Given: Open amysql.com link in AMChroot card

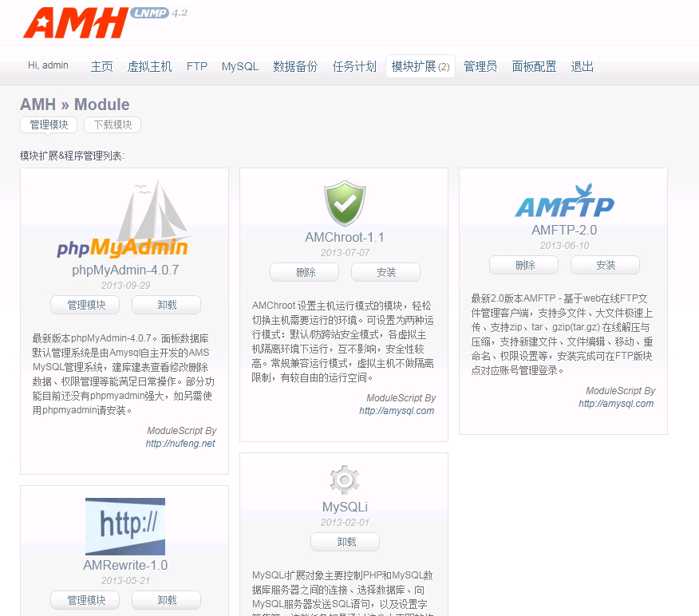Looking at the screenshot, I should point(397,411).
